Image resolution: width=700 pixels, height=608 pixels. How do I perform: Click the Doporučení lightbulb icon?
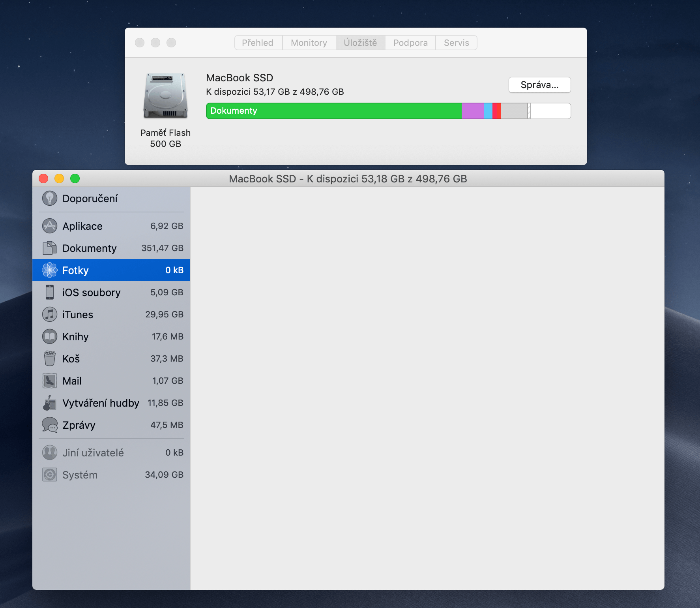[50, 198]
